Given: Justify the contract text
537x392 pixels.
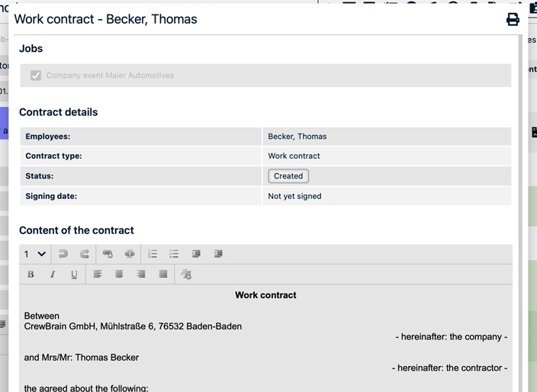Looking at the screenshot, I should [x=163, y=275].
